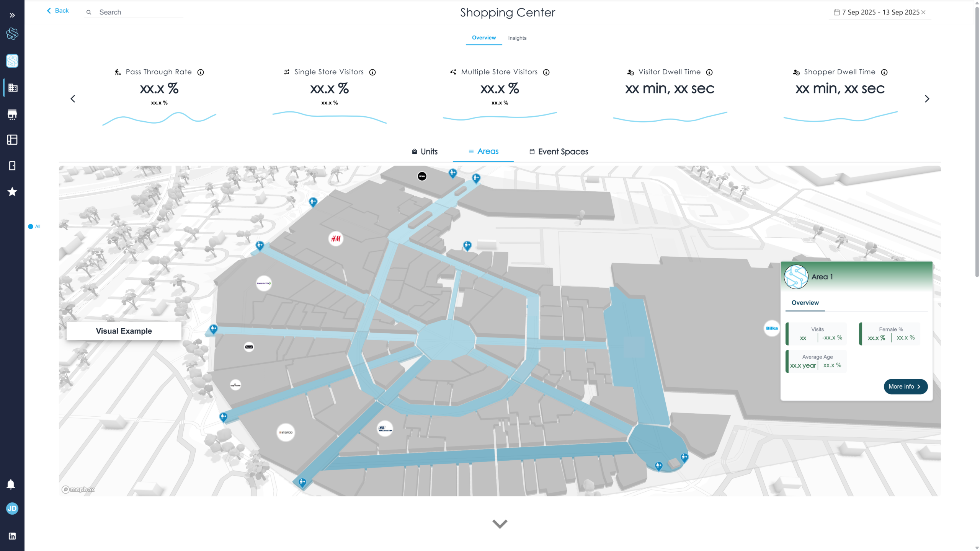Go back using Back link
This screenshot has height=551, width=980.
[58, 11]
